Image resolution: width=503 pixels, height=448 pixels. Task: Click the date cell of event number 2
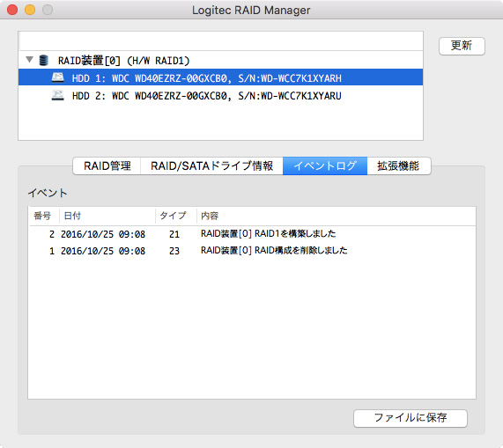103,234
